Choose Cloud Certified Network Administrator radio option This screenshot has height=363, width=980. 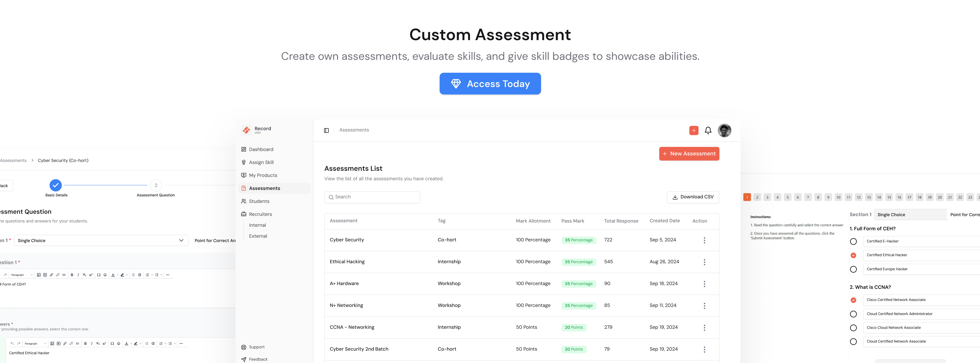coord(853,314)
